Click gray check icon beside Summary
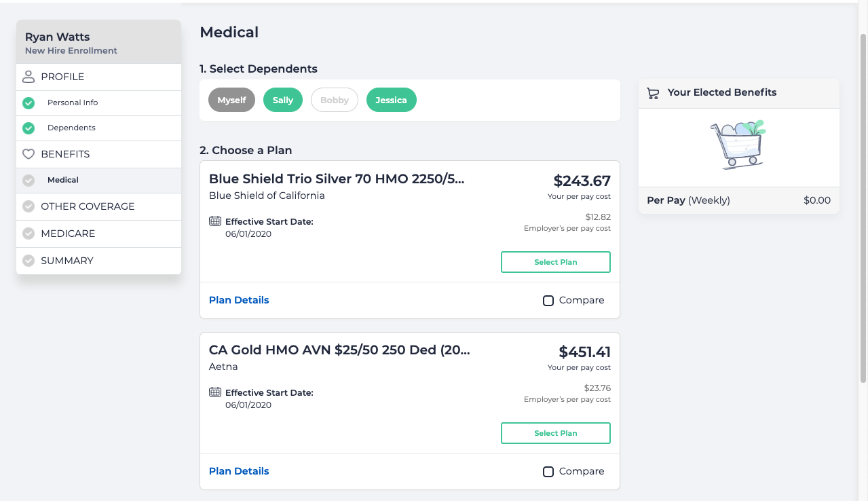 29,261
